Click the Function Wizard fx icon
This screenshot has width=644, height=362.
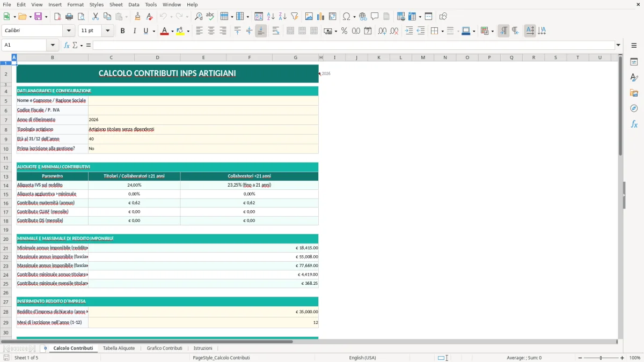point(67,45)
